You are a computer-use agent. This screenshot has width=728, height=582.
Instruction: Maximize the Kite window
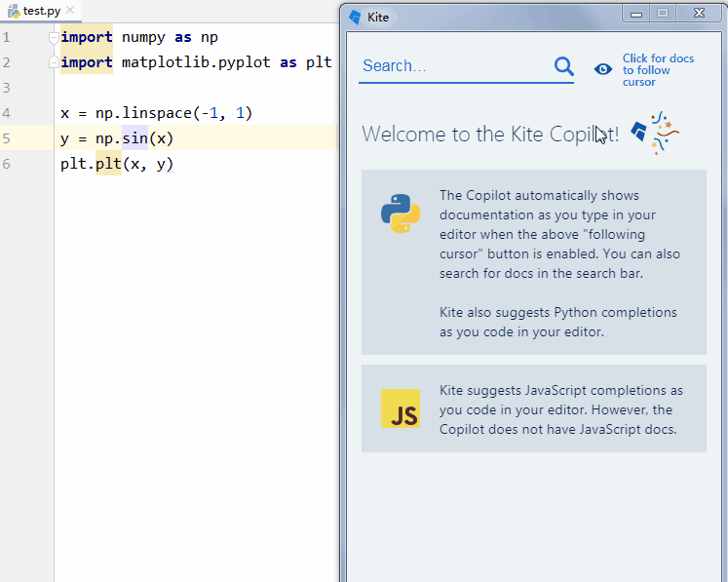(x=663, y=13)
